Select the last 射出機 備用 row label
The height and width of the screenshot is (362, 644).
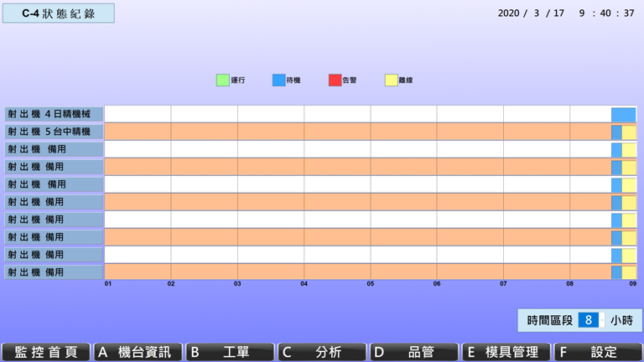(x=54, y=272)
